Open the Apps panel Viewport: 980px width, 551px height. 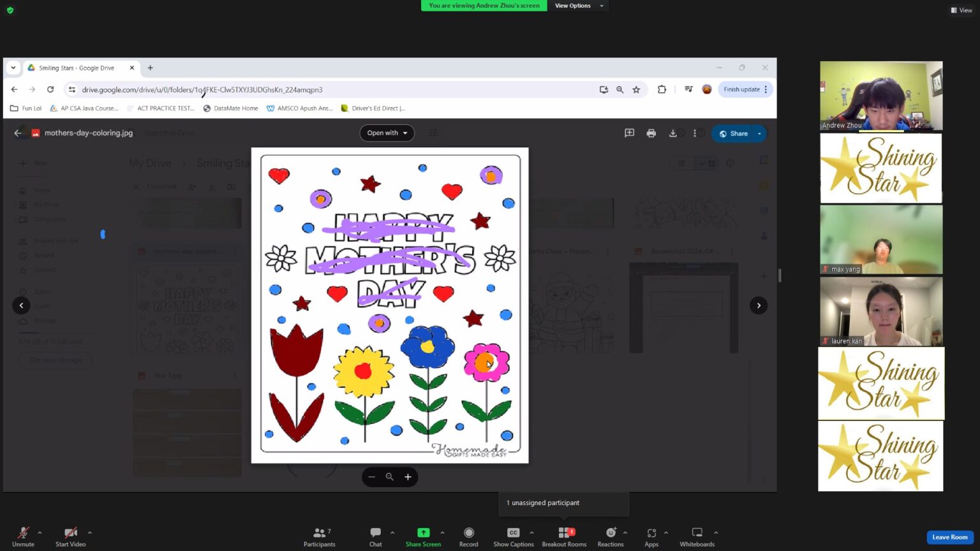point(651,536)
